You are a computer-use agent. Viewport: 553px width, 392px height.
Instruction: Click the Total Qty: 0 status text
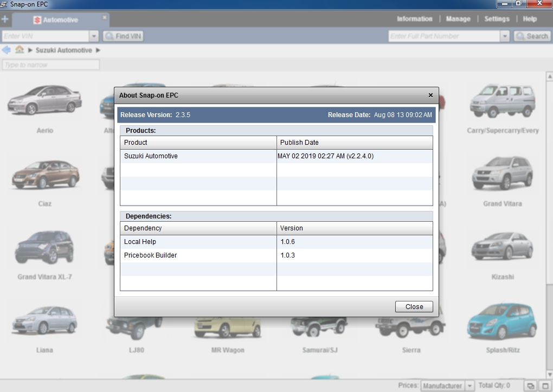(x=494, y=385)
